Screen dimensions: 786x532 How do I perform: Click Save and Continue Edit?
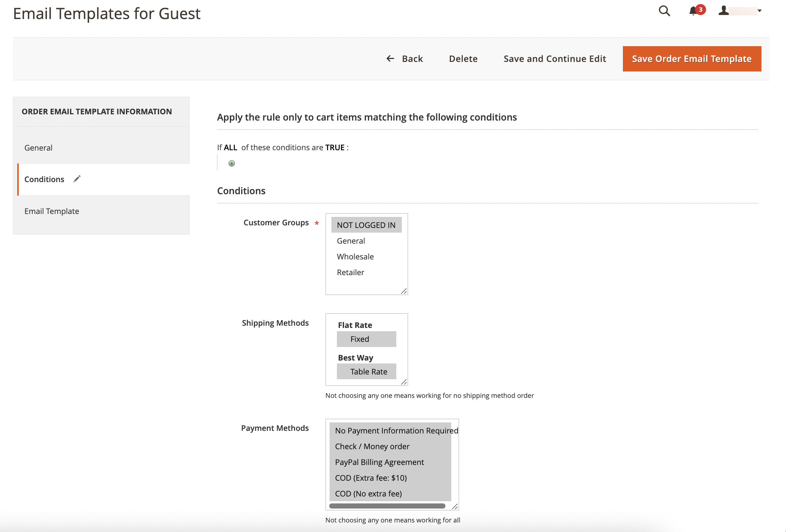554,59
